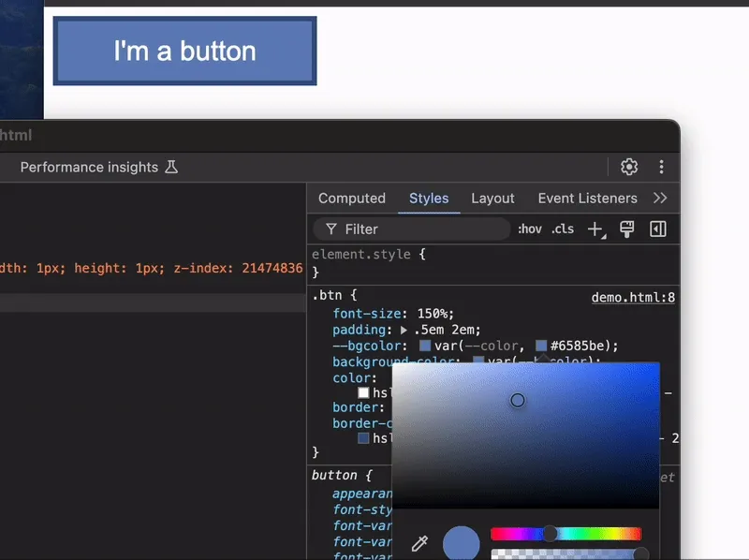Activate the eyedropper color picker

pos(419,543)
